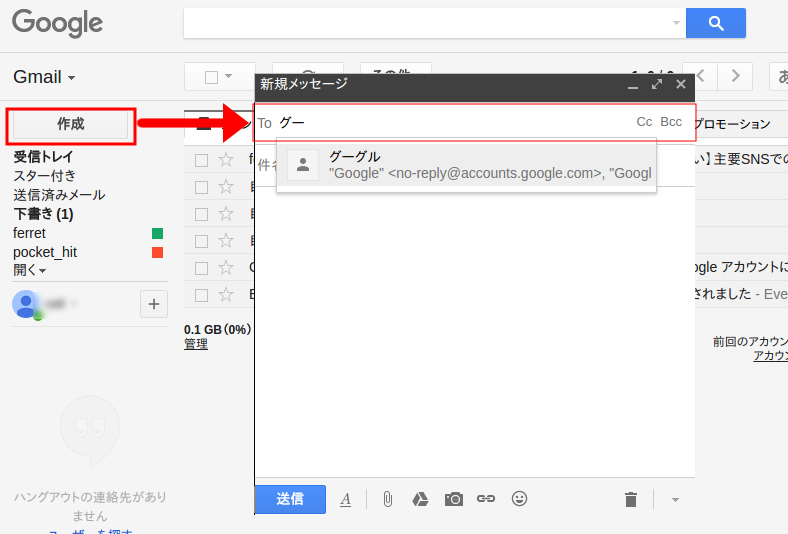Discard draft with the trash icon
Screen dimensions: 788x534
tap(631, 499)
